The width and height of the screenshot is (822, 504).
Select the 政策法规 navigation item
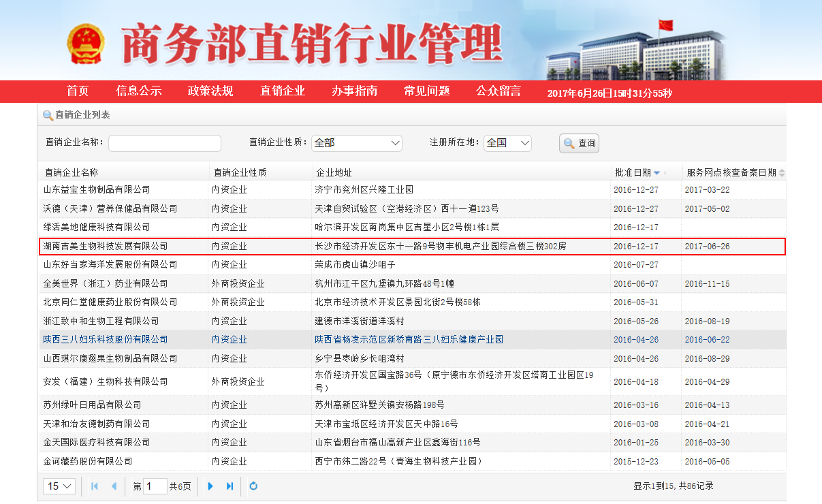pos(210,91)
